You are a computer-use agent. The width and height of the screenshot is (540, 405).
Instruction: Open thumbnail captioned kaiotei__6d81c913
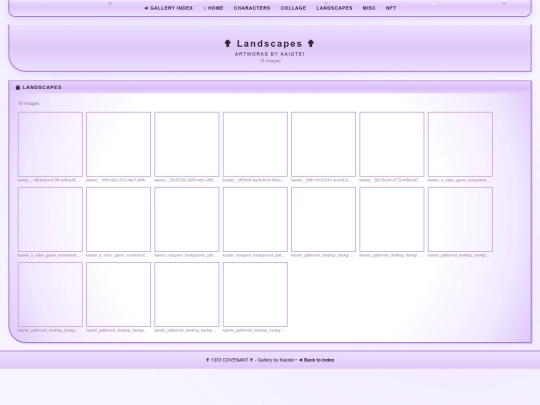coord(323,144)
